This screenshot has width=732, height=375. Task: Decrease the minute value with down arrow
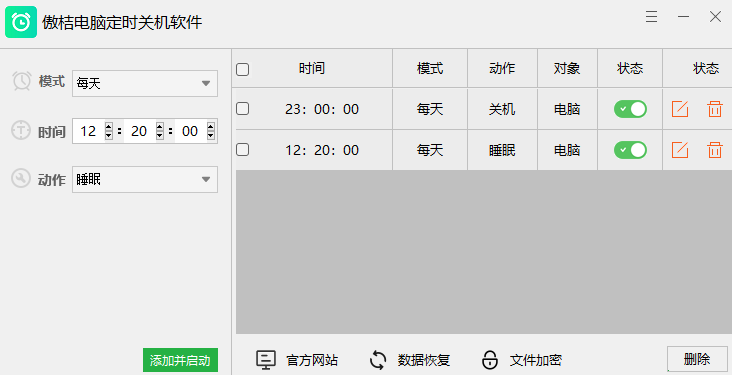click(160, 135)
